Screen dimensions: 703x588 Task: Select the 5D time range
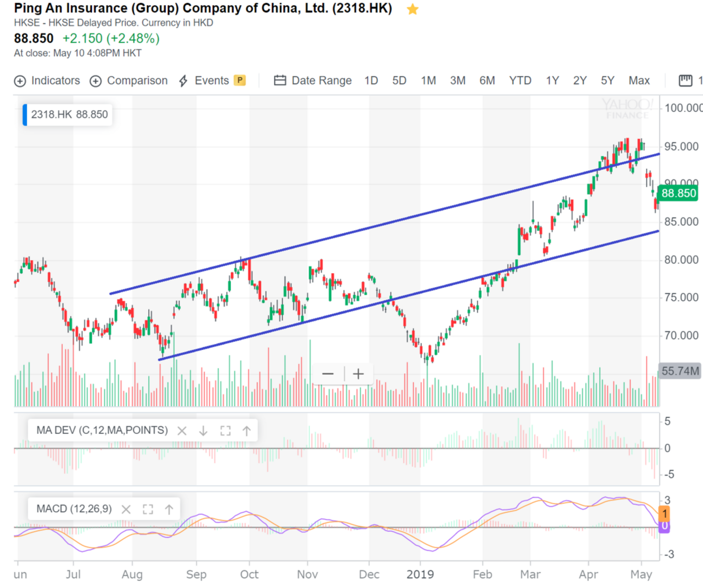(399, 81)
